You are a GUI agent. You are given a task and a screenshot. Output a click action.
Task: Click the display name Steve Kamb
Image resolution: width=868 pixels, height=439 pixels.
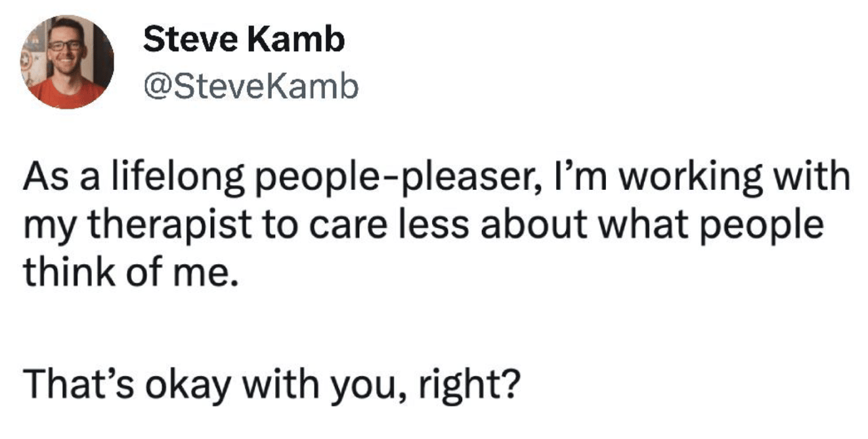(x=244, y=41)
